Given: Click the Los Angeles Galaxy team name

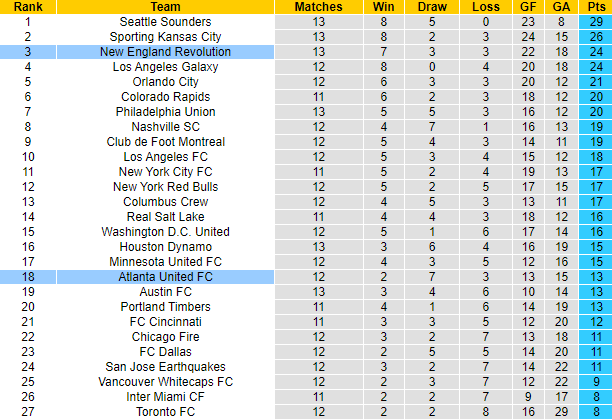Looking at the screenshot, I should point(165,66).
